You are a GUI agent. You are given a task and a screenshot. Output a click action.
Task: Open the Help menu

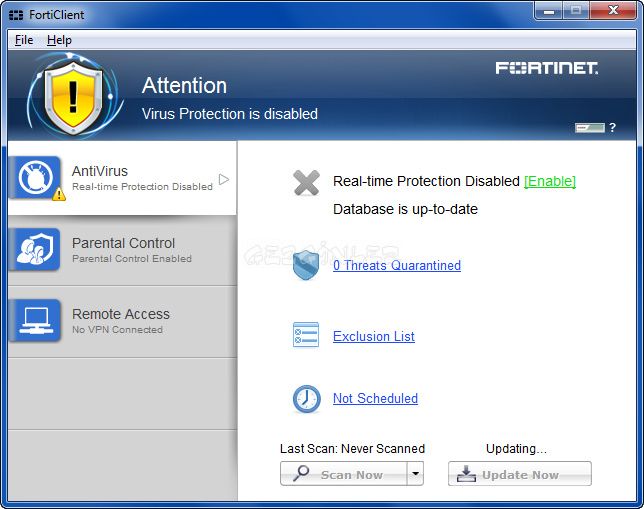tap(59, 40)
